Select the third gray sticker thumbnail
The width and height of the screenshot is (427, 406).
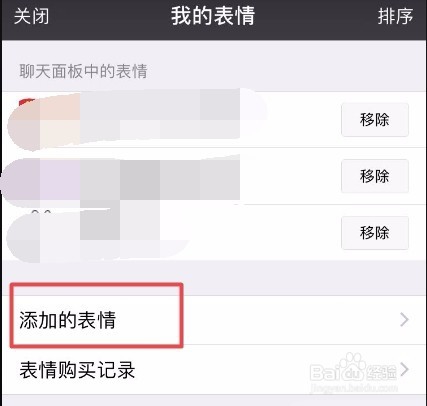click(x=23, y=235)
